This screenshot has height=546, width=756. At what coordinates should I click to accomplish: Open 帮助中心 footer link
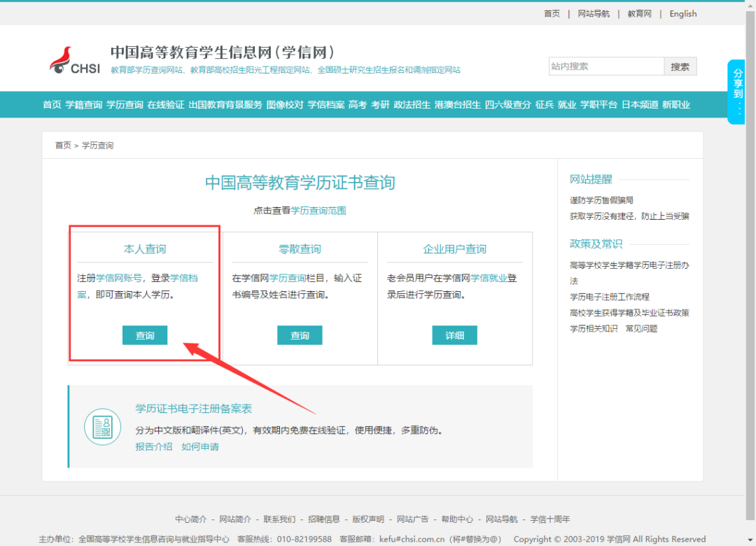click(457, 519)
